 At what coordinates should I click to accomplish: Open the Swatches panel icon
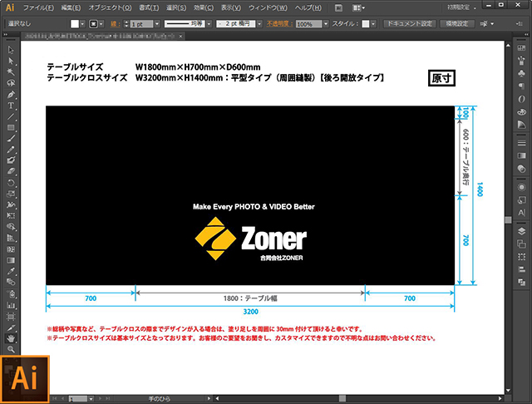pos(521,48)
